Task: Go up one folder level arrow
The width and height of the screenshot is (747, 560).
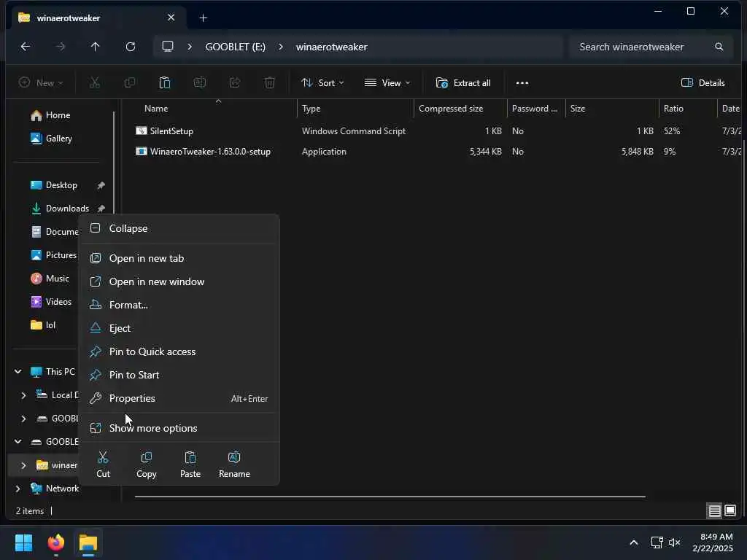Action: (96, 47)
